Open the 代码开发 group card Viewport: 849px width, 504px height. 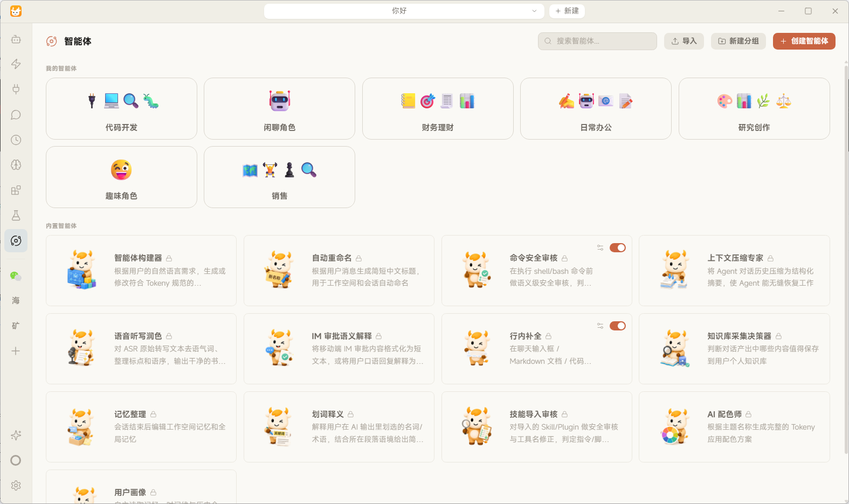(x=121, y=108)
